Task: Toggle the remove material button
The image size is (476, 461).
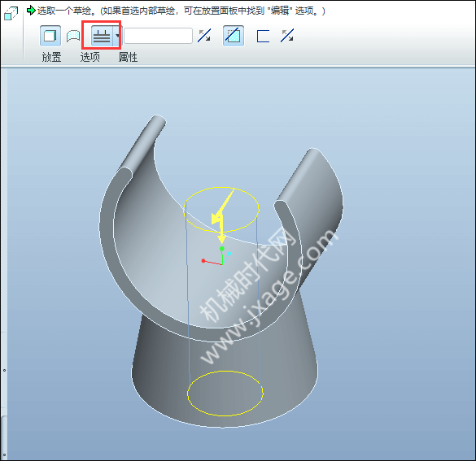Action: 234,36
